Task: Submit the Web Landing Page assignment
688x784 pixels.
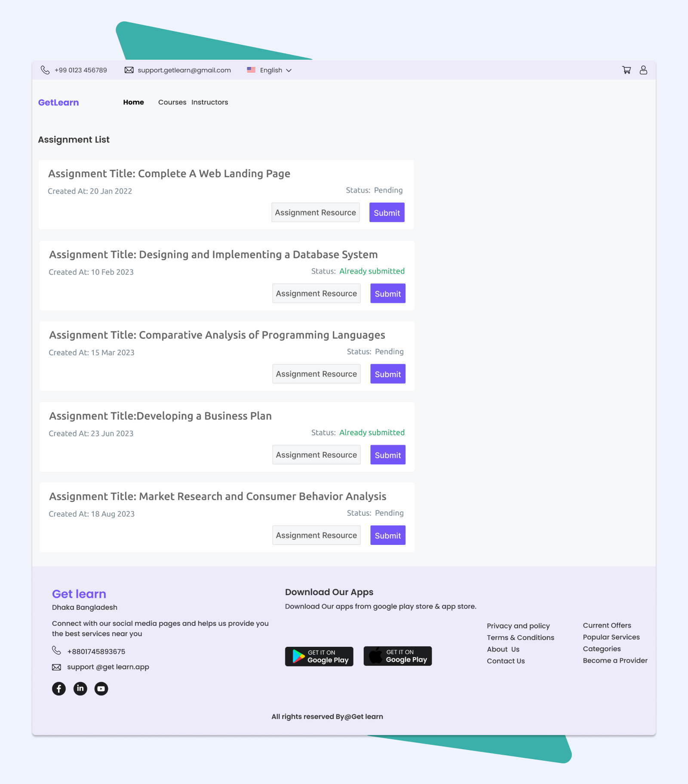Action: (x=387, y=212)
